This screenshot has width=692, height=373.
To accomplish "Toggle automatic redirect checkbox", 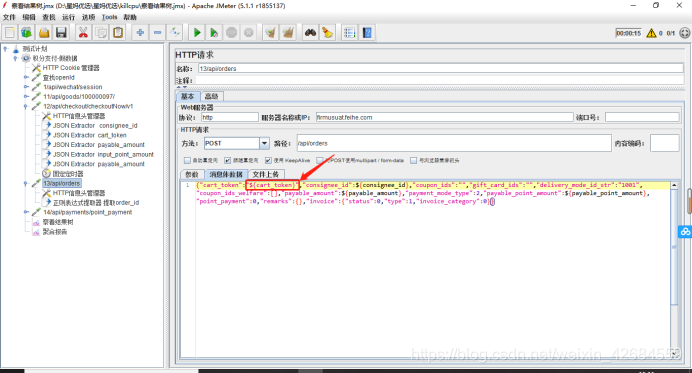I will (187, 160).
